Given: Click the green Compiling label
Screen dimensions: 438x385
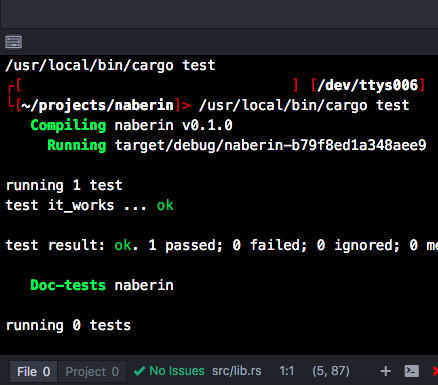Looking at the screenshot, I should coord(68,125).
